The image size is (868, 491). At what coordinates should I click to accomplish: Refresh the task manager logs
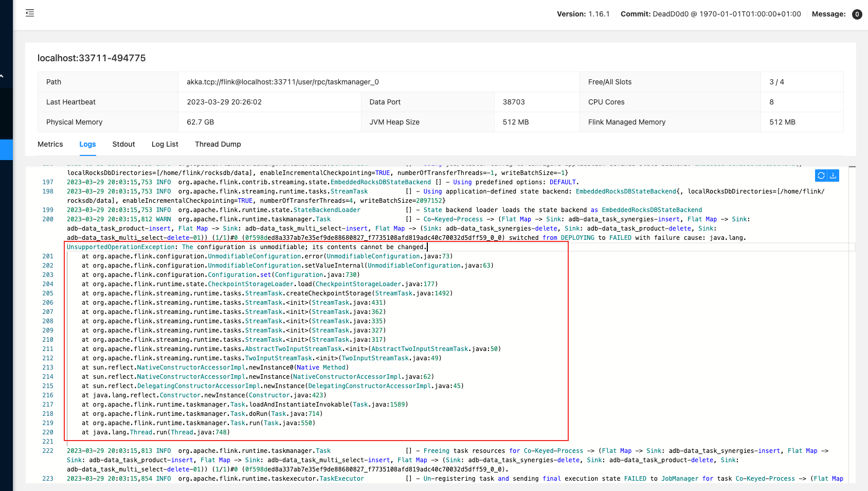tap(821, 176)
